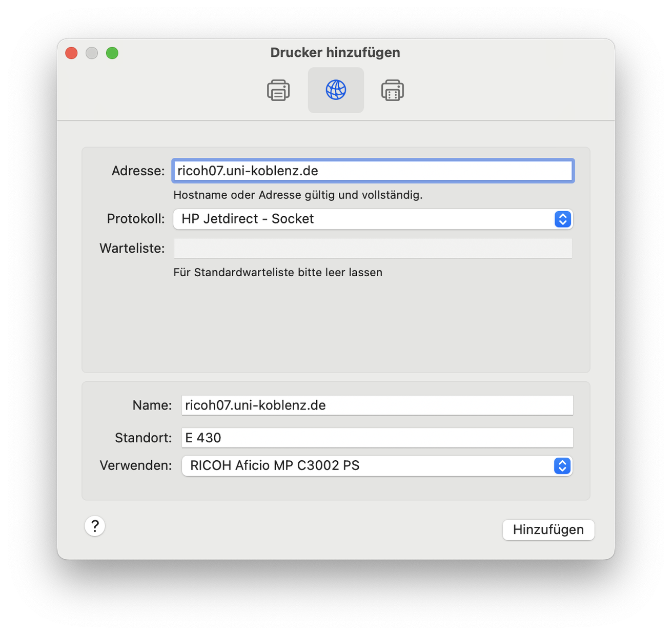Click the red close window button
This screenshot has height=635, width=672.
pos(72,53)
